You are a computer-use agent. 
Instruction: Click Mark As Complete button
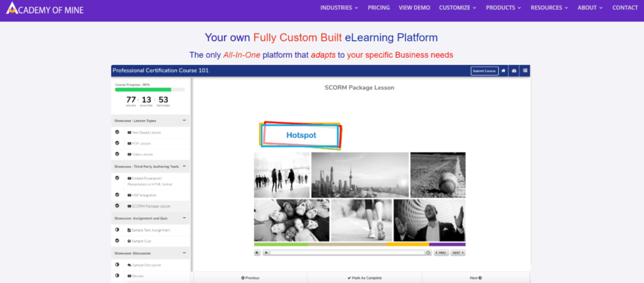(x=364, y=277)
